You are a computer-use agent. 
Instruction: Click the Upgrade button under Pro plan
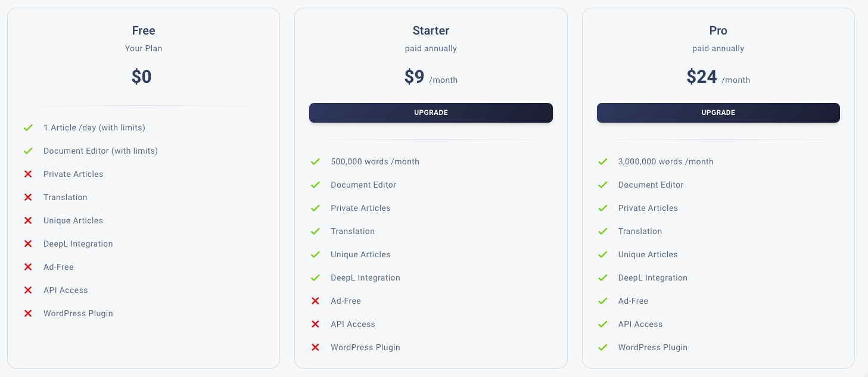point(718,113)
